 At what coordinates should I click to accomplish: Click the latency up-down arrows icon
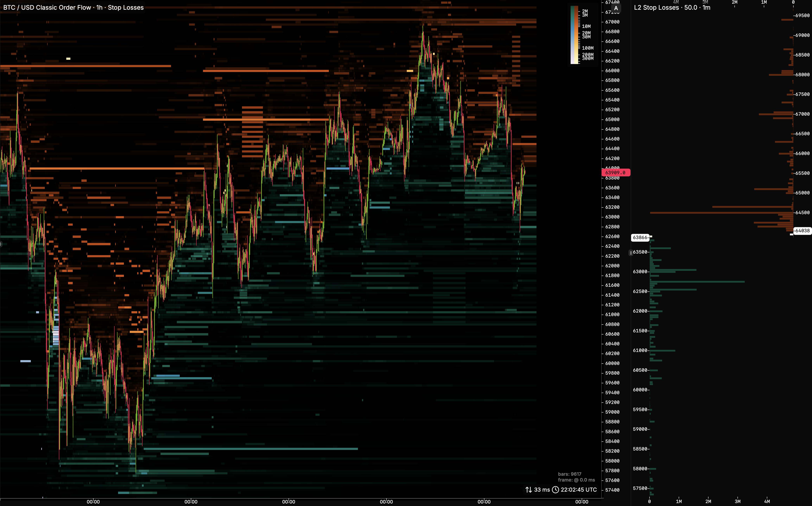pyautogui.click(x=528, y=490)
